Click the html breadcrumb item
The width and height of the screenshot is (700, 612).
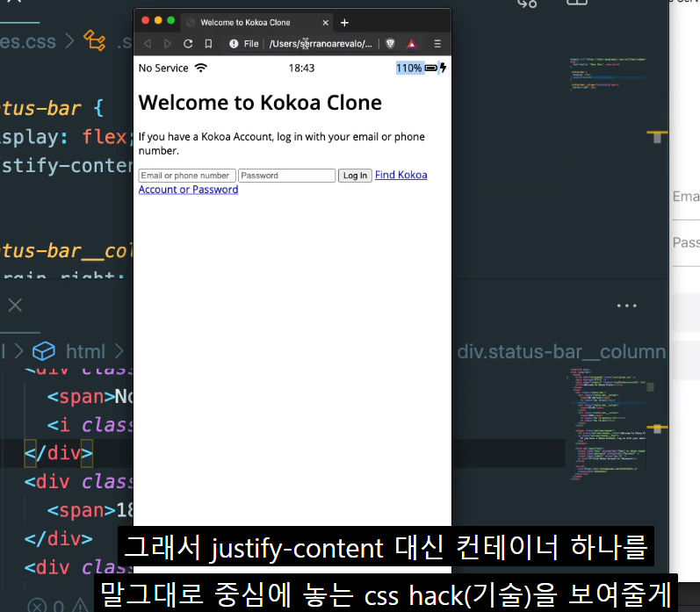click(x=85, y=352)
